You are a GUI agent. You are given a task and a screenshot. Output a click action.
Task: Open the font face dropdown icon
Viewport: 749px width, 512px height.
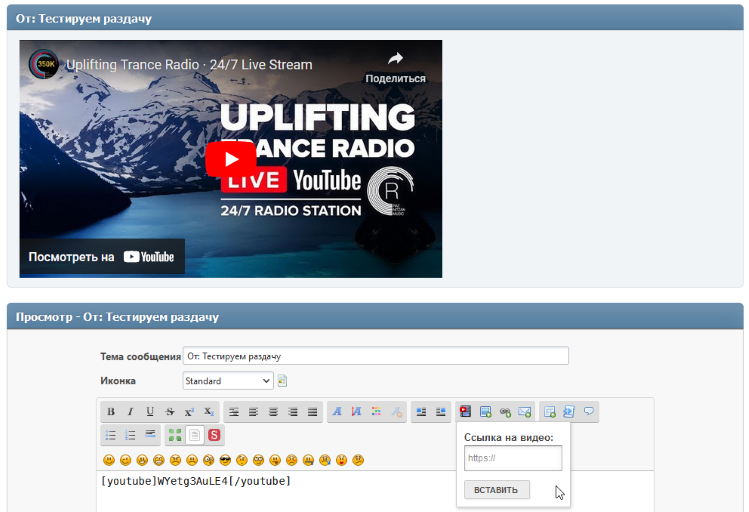click(337, 411)
